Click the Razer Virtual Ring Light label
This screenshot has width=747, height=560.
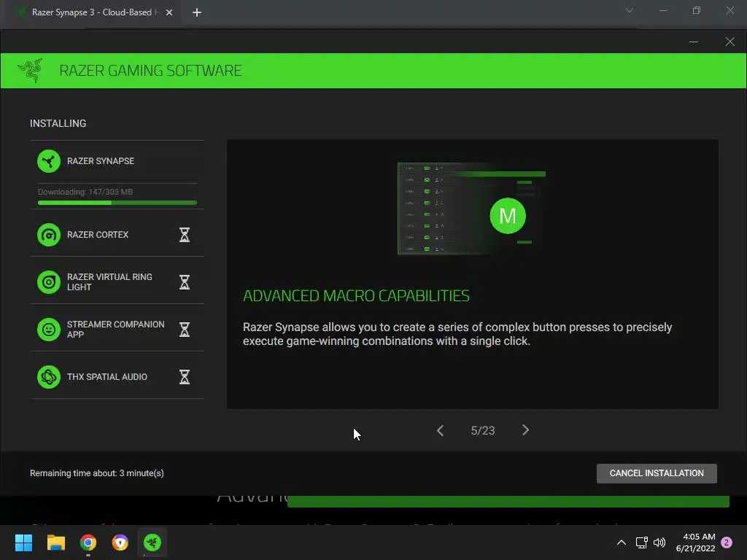tap(109, 282)
